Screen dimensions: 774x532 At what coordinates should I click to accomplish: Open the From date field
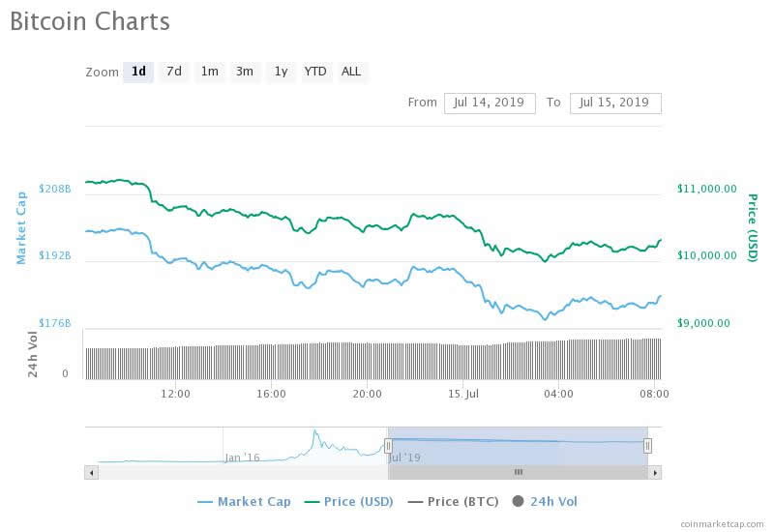[490, 103]
